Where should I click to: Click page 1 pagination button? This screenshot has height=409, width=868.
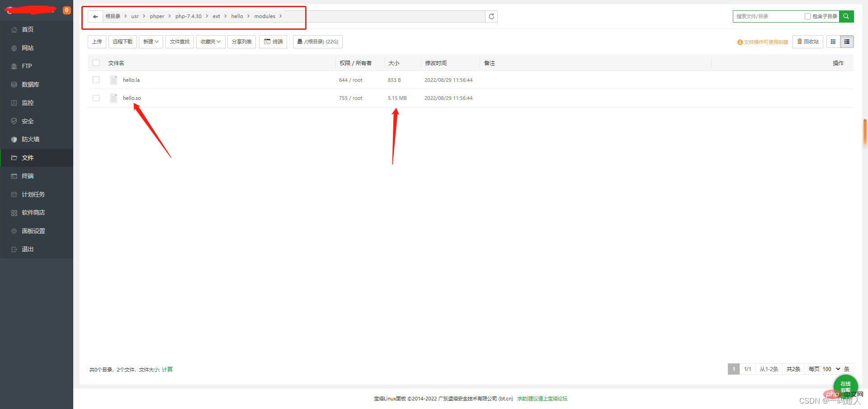[734, 369]
